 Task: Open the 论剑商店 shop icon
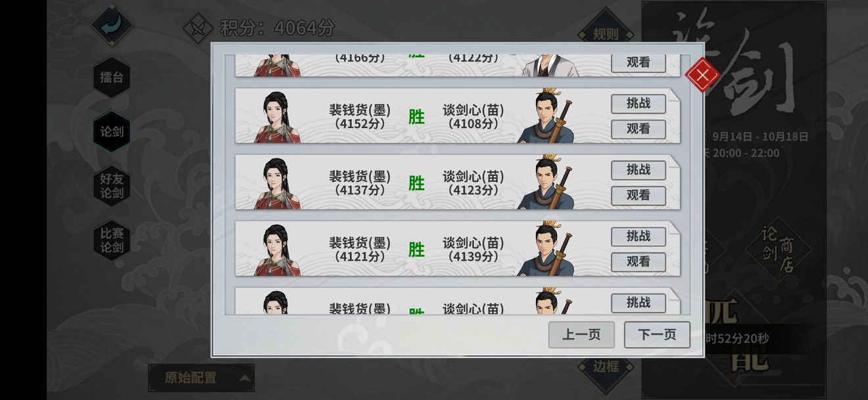click(x=779, y=250)
